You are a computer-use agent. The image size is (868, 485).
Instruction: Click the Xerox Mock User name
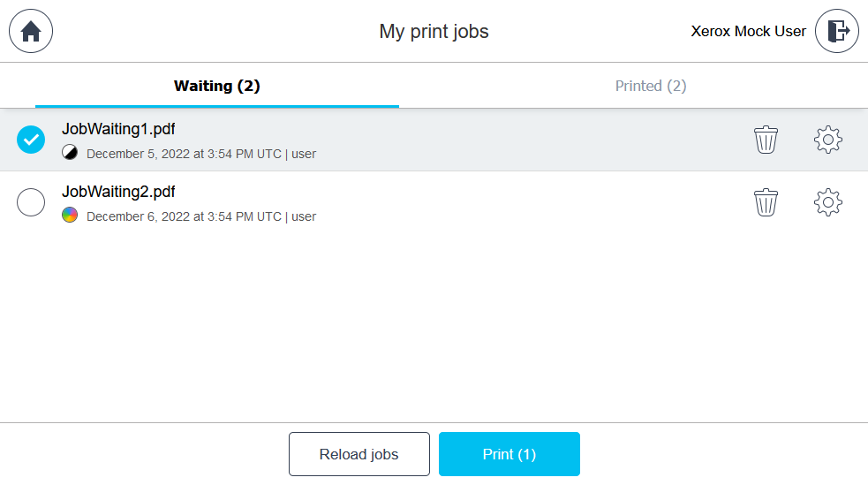click(748, 32)
